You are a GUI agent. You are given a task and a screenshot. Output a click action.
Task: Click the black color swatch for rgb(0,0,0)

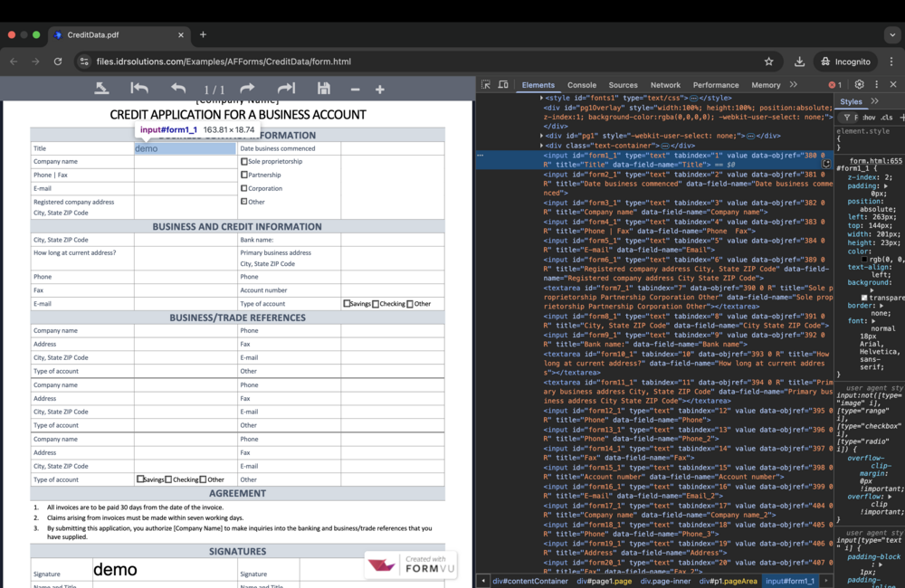tap(864, 260)
